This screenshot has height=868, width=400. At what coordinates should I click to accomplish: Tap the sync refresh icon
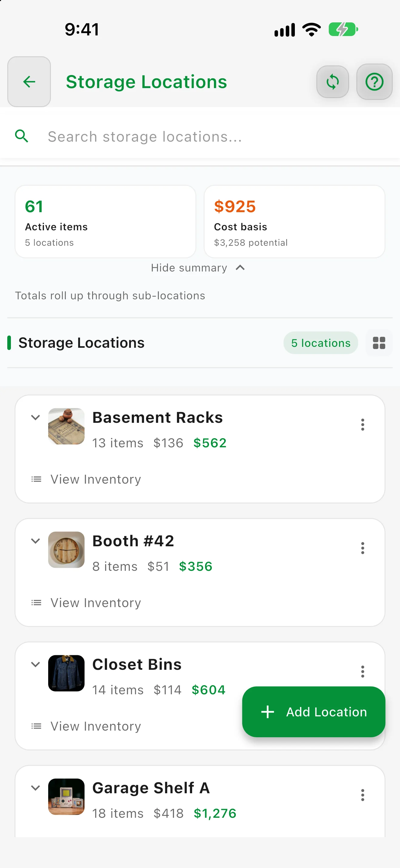pyautogui.click(x=332, y=81)
